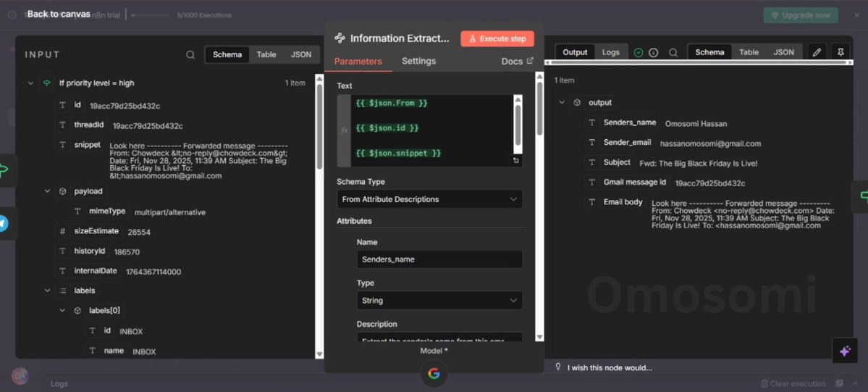Screen dimensions: 868x392
Task: Click the Google Gemini model node icon
Action: tap(434, 374)
